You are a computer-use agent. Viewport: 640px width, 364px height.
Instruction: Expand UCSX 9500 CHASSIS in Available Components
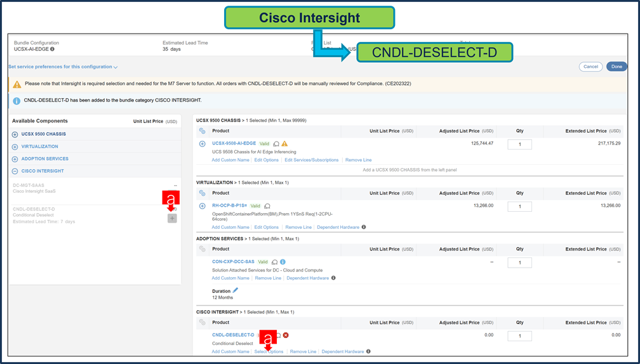15,134
